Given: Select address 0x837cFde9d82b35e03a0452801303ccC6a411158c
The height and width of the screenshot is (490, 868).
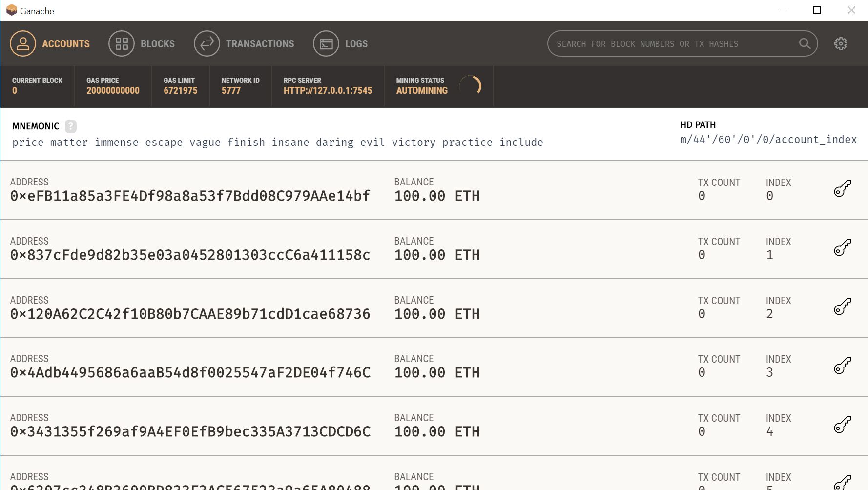Looking at the screenshot, I should coord(190,255).
